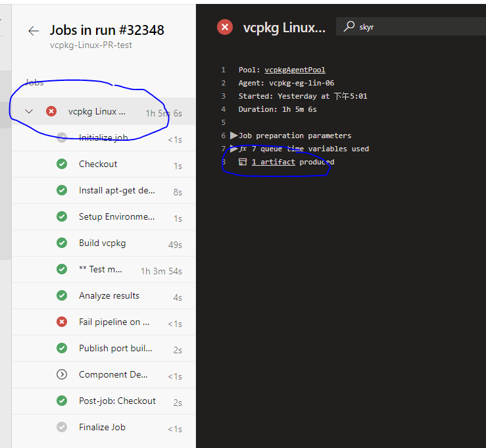486x448 pixels.
Task: Click the Agent: vcpkg-eg-lin-06 log line
Action: tap(286, 83)
